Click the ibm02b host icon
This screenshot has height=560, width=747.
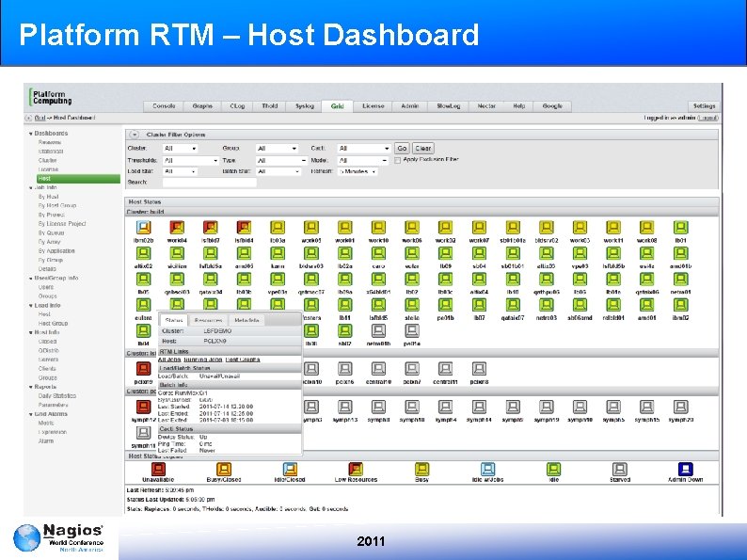click(x=143, y=228)
